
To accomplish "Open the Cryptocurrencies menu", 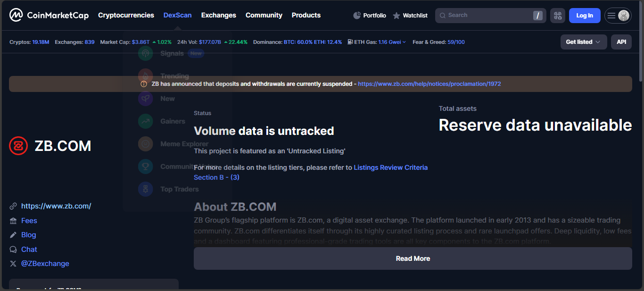I will [x=126, y=15].
